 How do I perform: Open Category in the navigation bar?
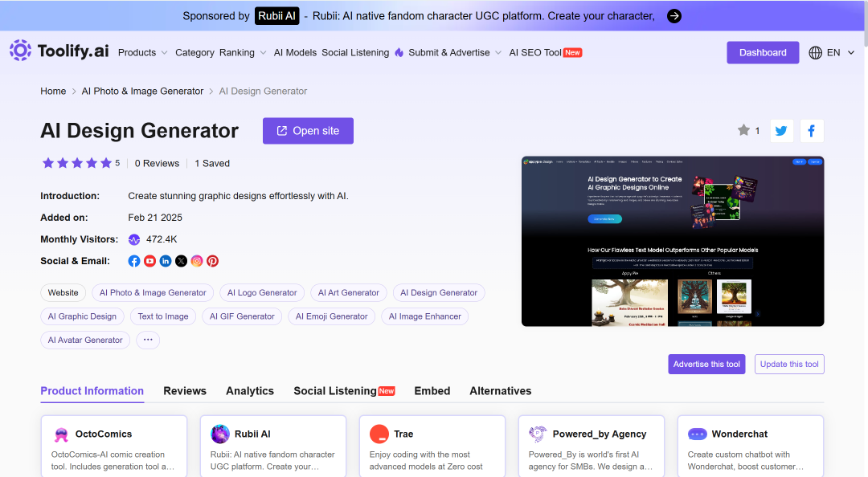click(x=194, y=52)
